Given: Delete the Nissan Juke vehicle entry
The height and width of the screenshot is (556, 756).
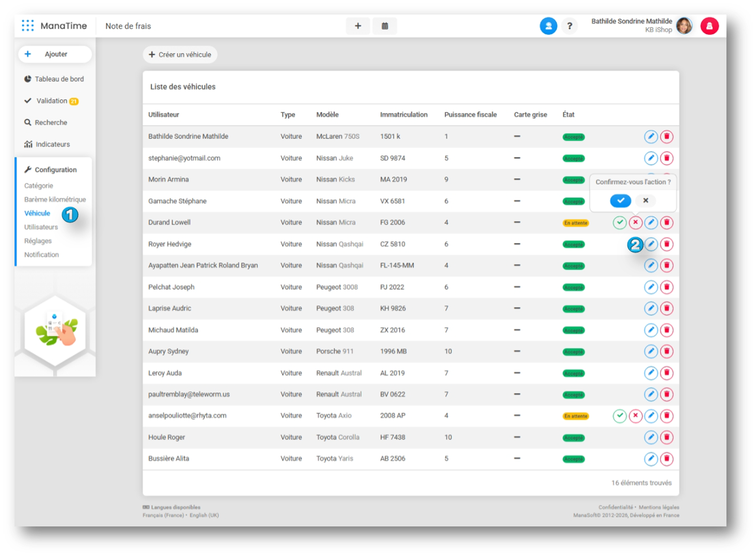Looking at the screenshot, I should (x=666, y=158).
